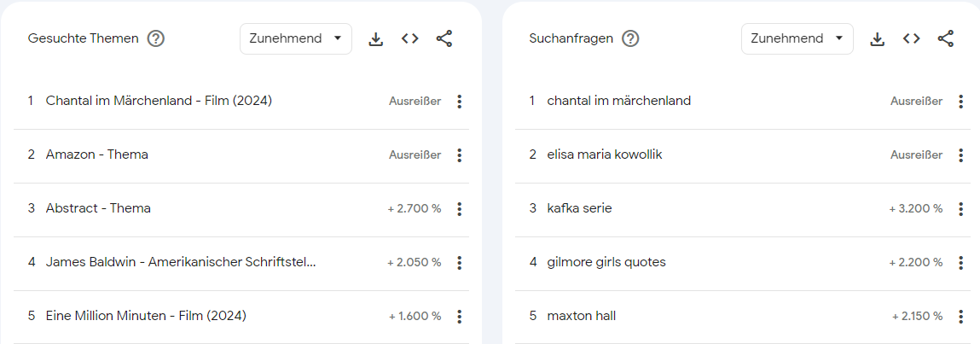Open more options for Abstract - Thema
Image resolution: width=980 pixels, height=344 pixels.
tap(460, 209)
